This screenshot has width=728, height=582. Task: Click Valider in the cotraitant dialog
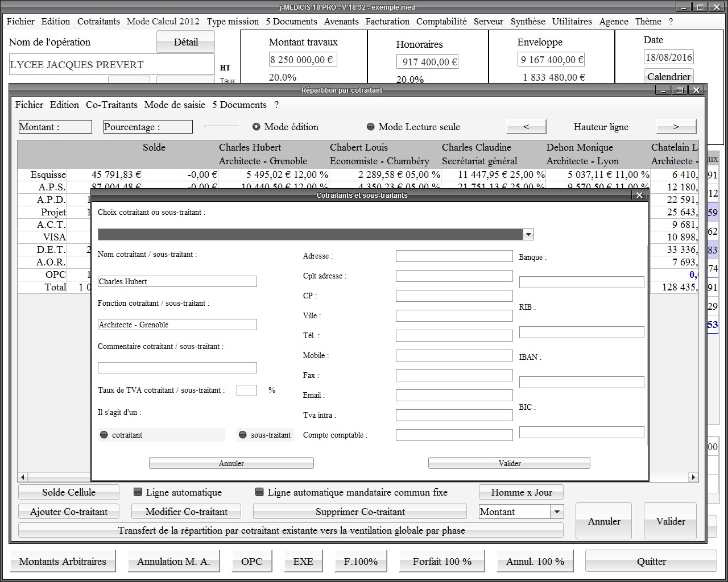(x=510, y=463)
